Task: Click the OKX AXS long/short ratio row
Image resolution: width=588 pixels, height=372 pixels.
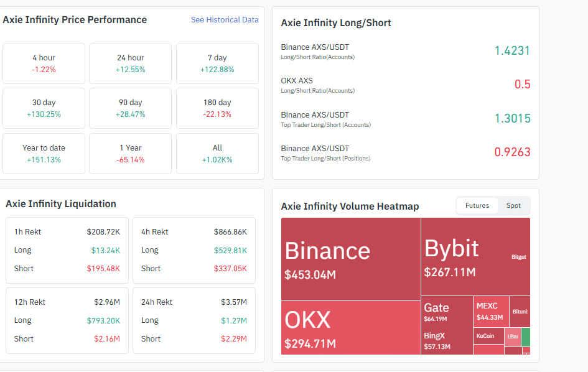Action: (x=405, y=85)
